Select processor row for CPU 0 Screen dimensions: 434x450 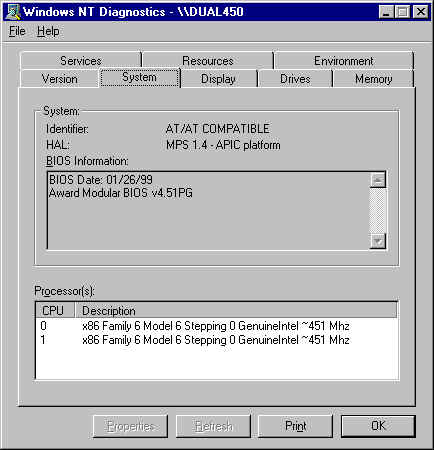[x=217, y=326]
